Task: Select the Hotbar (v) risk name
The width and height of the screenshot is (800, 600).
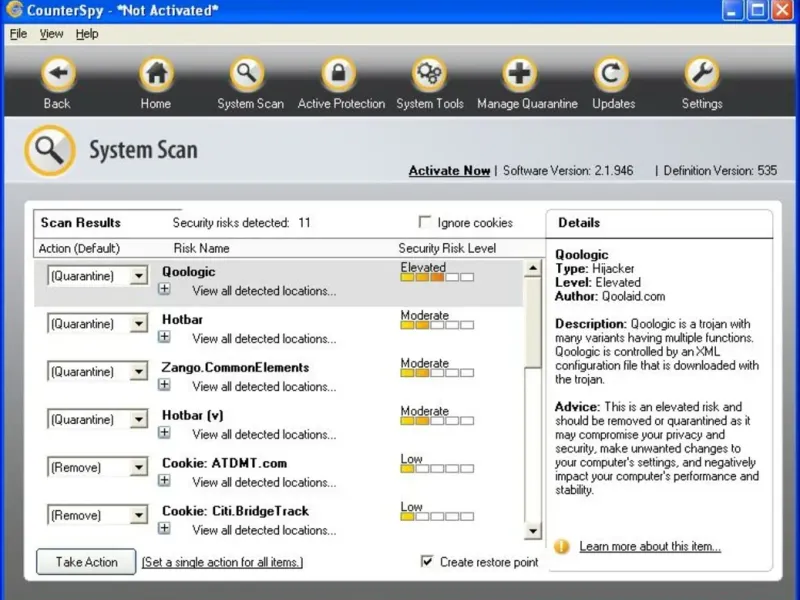Action: click(193, 415)
